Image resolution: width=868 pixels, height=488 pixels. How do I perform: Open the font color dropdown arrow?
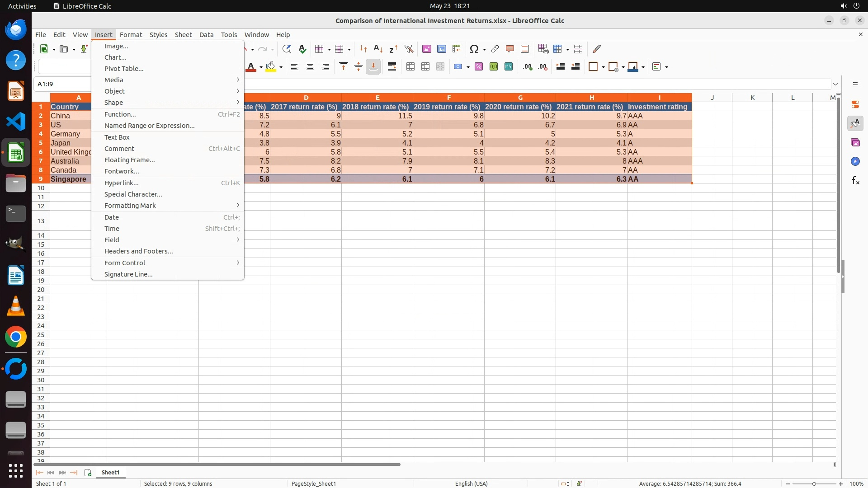(x=261, y=67)
